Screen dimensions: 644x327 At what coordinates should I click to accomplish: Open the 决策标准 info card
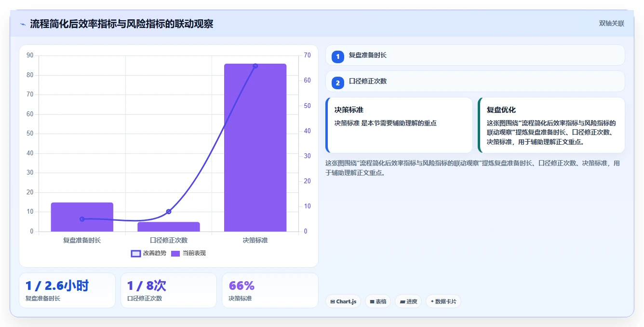(399, 125)
